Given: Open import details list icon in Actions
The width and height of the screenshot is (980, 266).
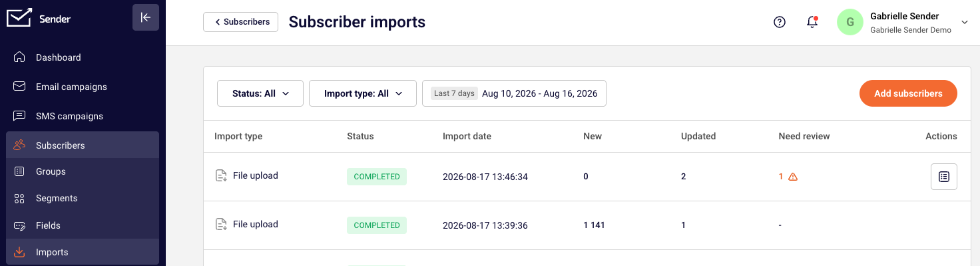Looking at the screenshot, I should click(943, 177).
